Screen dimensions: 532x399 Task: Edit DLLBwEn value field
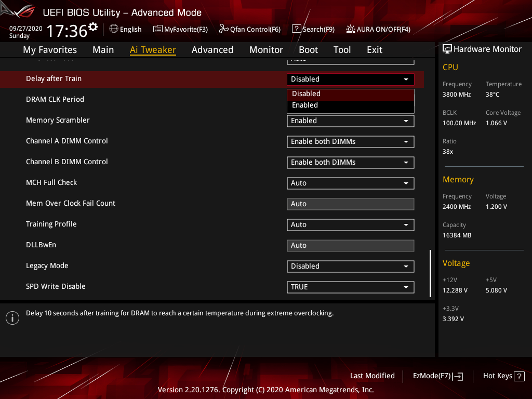click(351, 246)
